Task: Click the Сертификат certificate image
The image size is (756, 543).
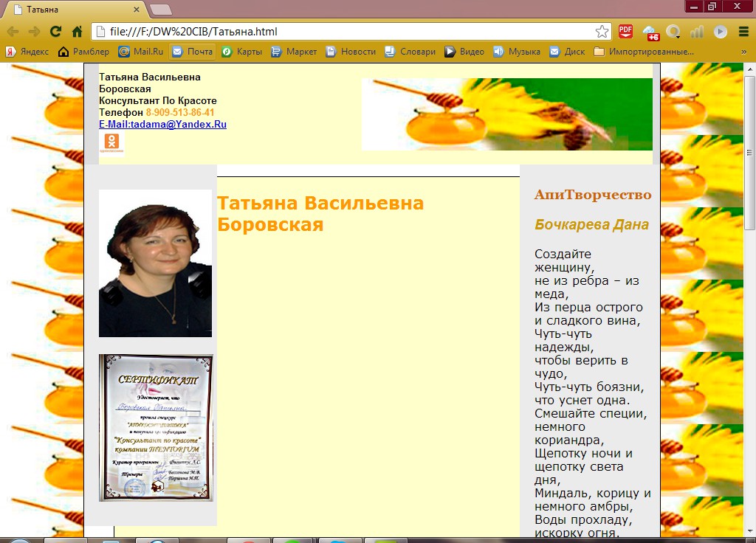Action: (x=156, y=428)
